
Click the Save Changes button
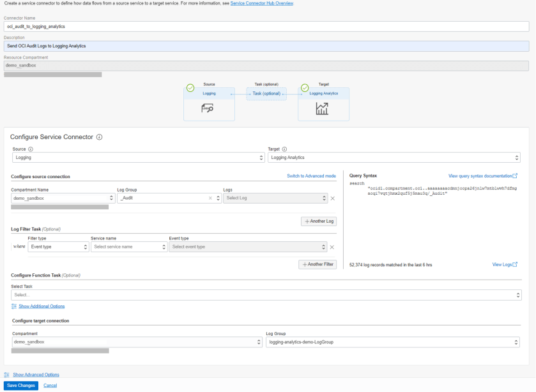pos(20,386)
